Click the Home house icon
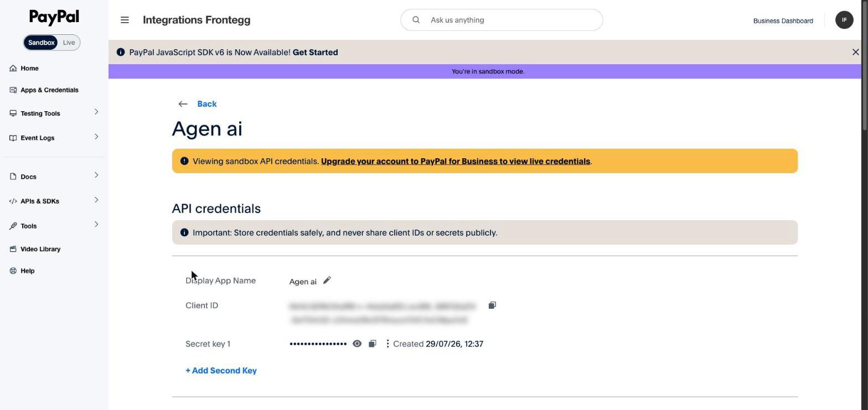Screen dimensions: 868x410 coord(13,68)
